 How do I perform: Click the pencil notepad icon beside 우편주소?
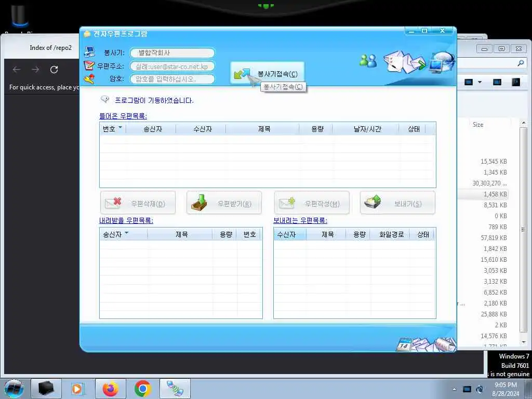click(89, 65)
